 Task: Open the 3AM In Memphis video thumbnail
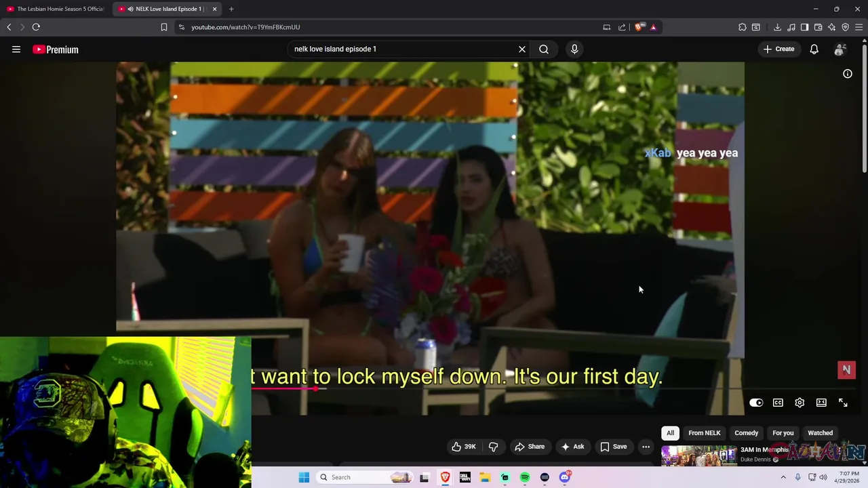(698, 455)
